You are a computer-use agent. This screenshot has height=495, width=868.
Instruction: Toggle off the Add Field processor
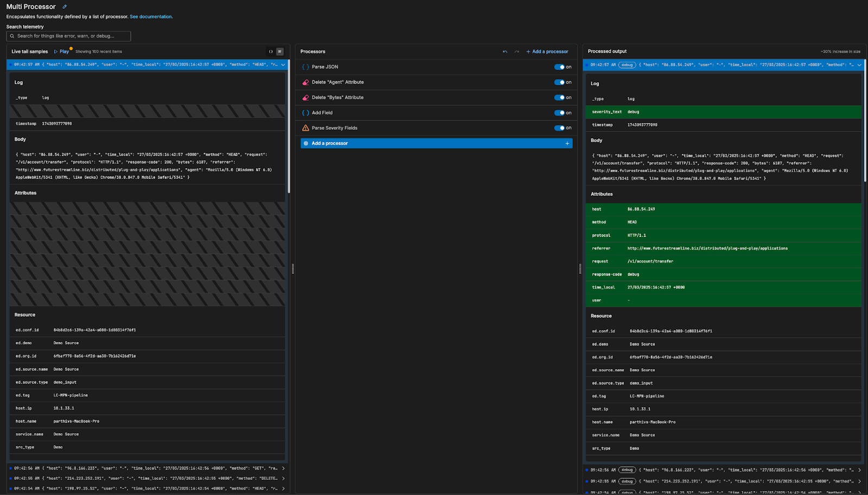point(559,113)
